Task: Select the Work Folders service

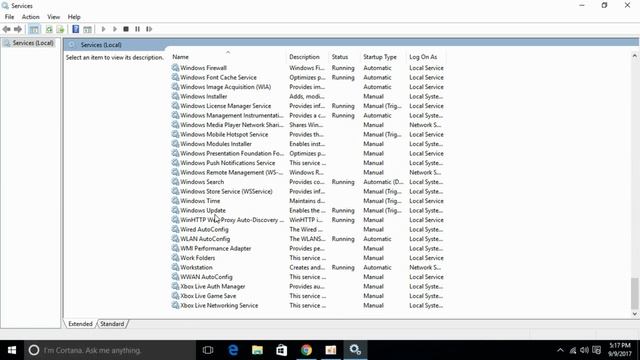Action: (198, 258)
